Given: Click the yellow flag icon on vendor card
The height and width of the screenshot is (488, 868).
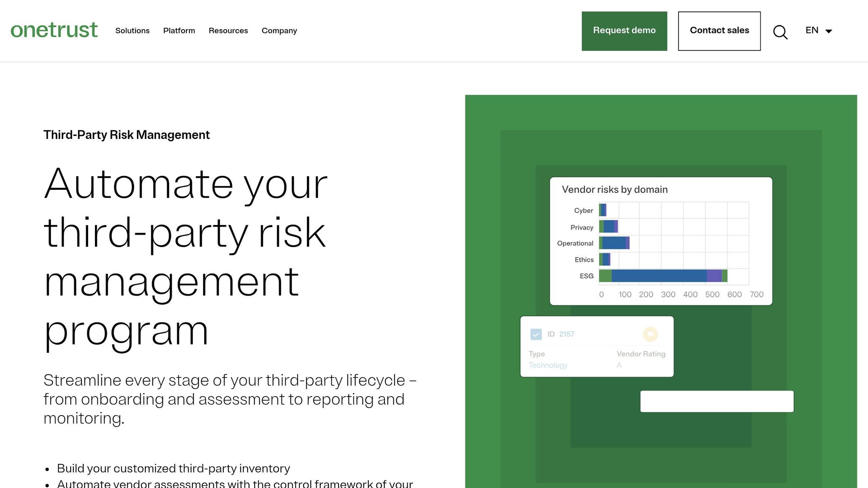Looking at the screenshot, I should point(650,334).
